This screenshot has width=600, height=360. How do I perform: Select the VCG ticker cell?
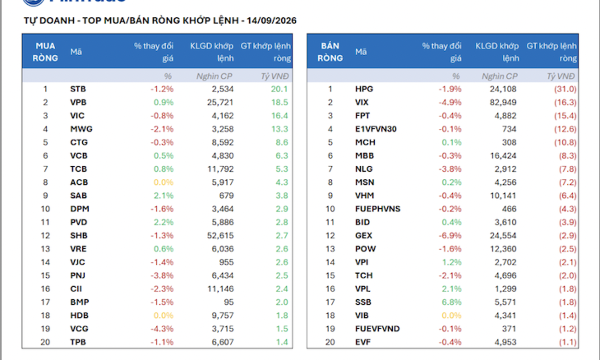click(79, 329)
